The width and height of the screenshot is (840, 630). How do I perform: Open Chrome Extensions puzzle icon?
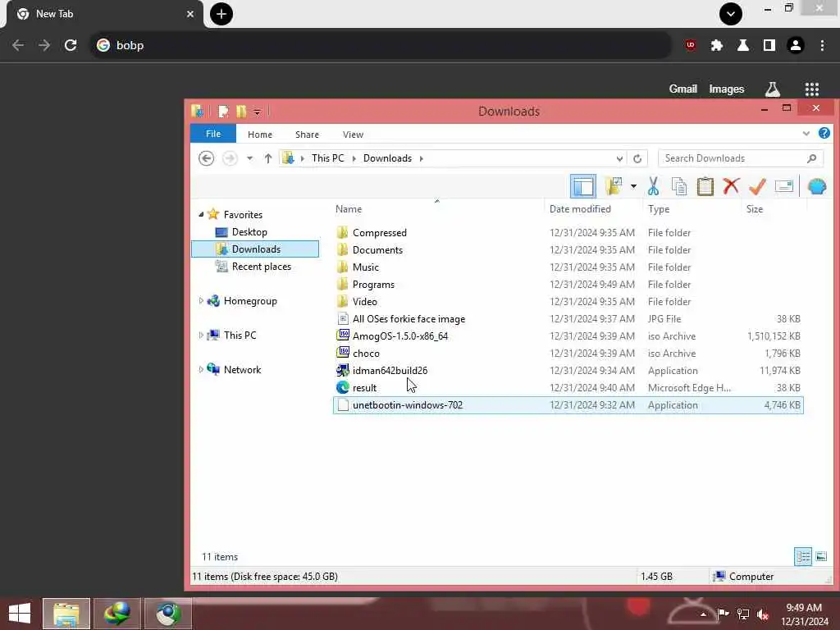point(716,45)
